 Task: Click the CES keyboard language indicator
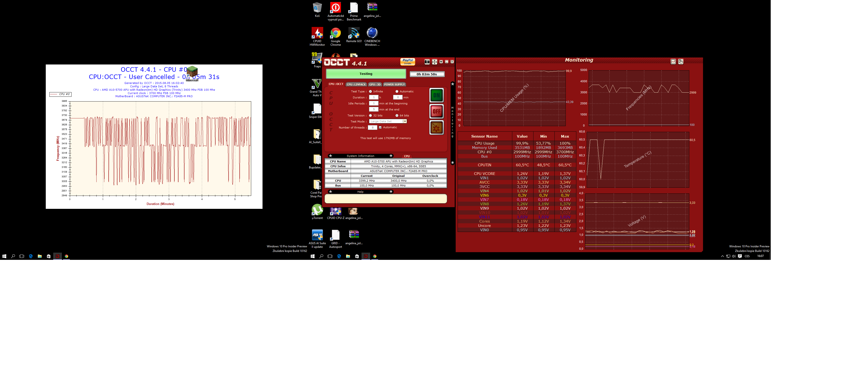coord(747,256)
